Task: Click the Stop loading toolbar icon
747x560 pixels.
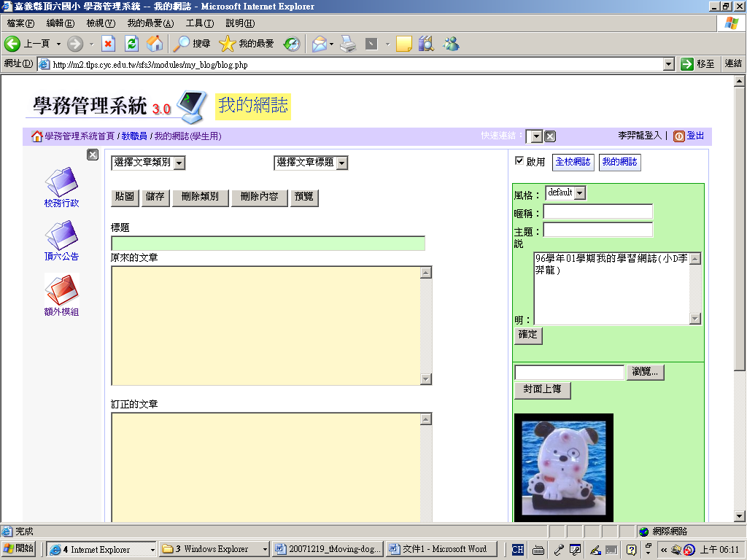Action: point(108,44)
